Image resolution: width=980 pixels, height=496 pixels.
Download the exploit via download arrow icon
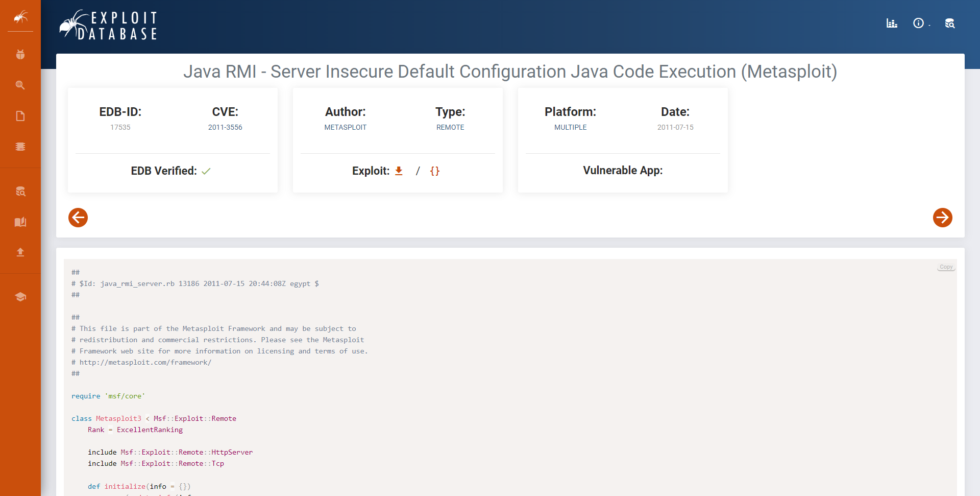tap(399, 171)
